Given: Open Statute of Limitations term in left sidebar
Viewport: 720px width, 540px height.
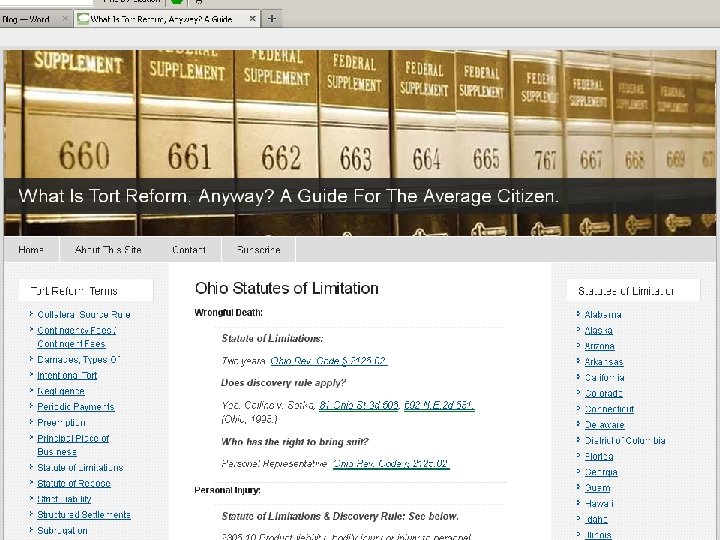Looking at the screenshot, I should point(80,467).
